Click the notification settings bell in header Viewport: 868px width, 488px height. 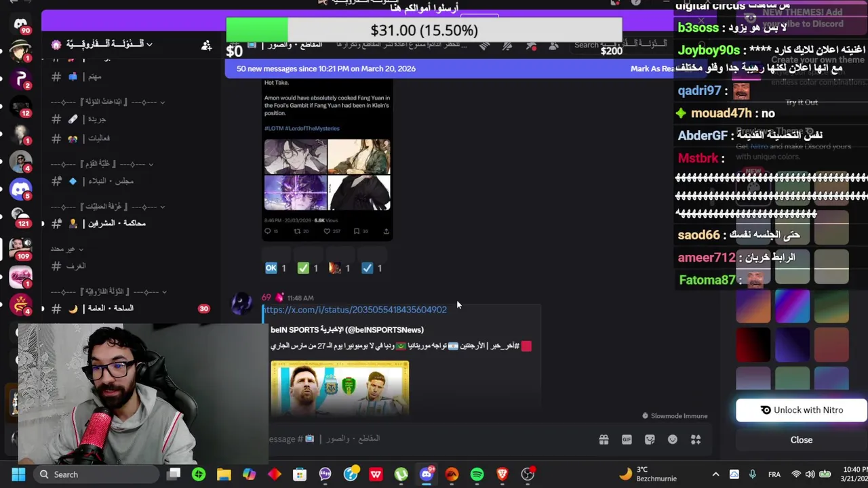pyautogui.click(x=507, y=46)
